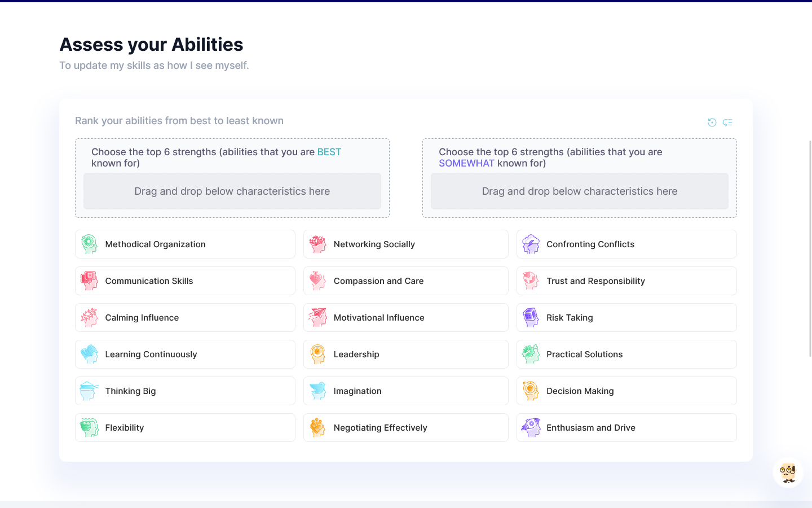
Task: Click the list reorder arrow icon
Action: click(x=727, y=122)
